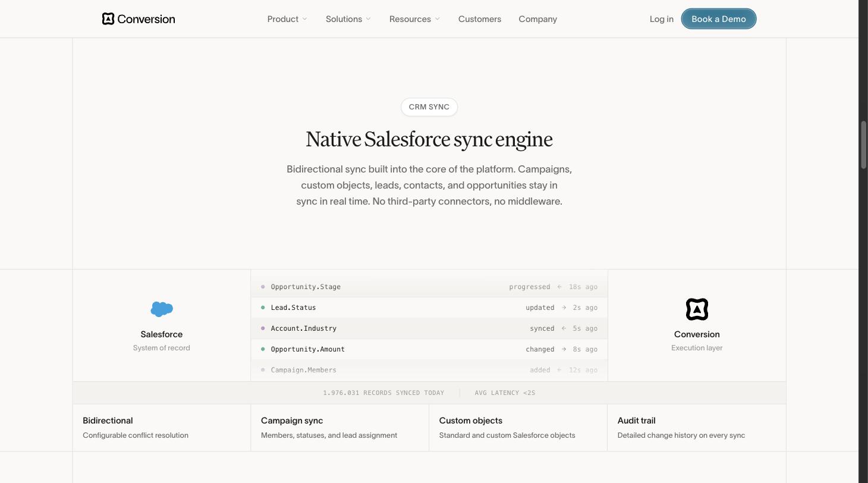Click the 'added' status text

point(540,370)
